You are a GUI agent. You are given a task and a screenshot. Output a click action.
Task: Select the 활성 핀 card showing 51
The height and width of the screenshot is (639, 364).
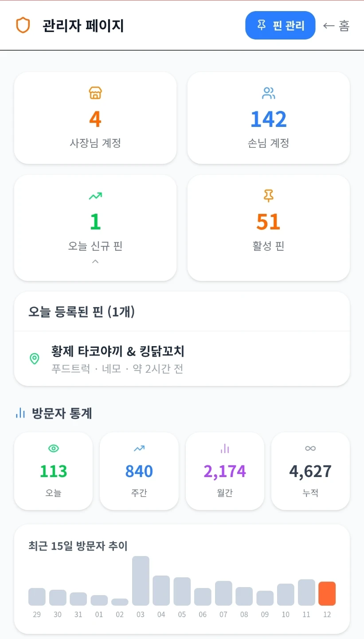pos(268,228)
